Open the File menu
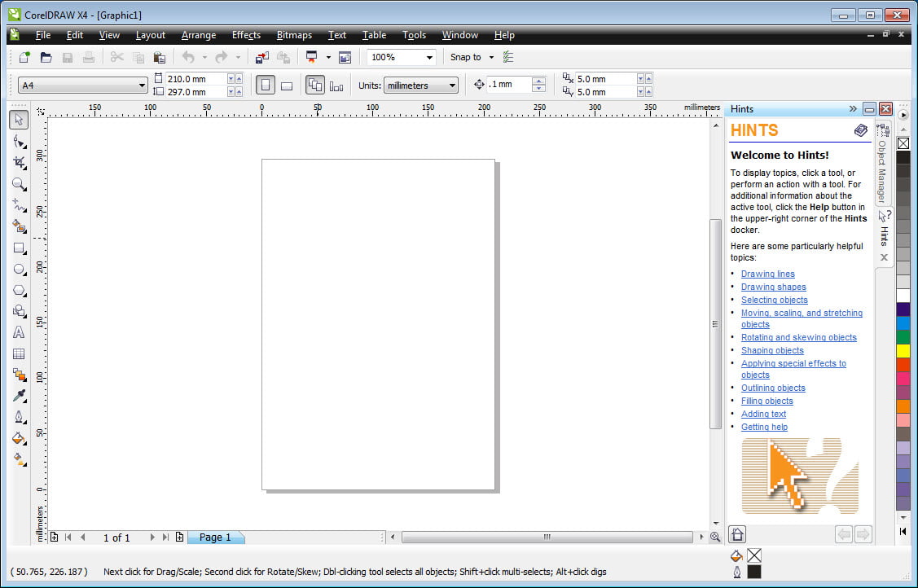 [x=42, y=35]
